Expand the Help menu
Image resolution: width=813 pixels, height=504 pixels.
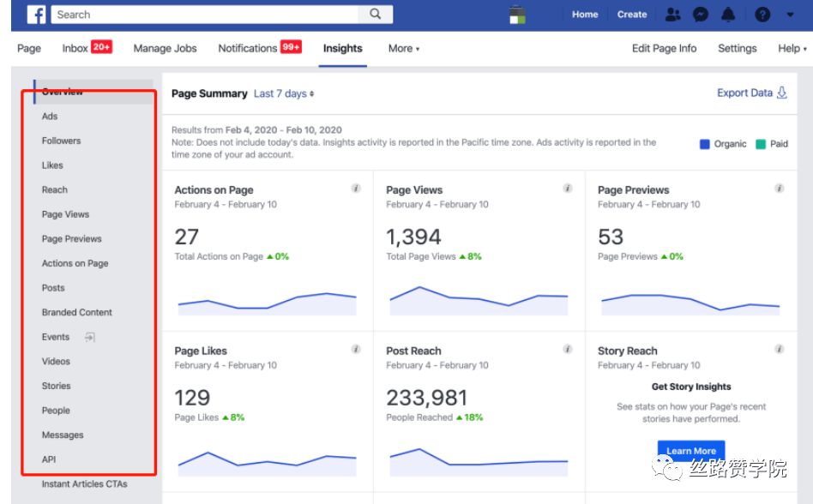(x=792, y=48)
